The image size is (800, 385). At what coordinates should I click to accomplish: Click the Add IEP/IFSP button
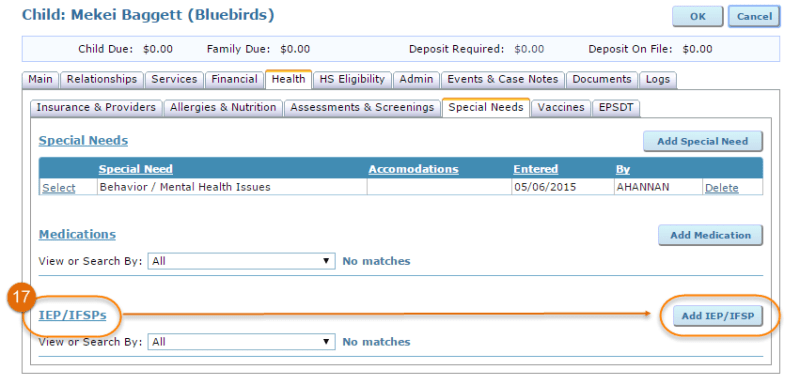pyautogui.click(x=717, y=316)
